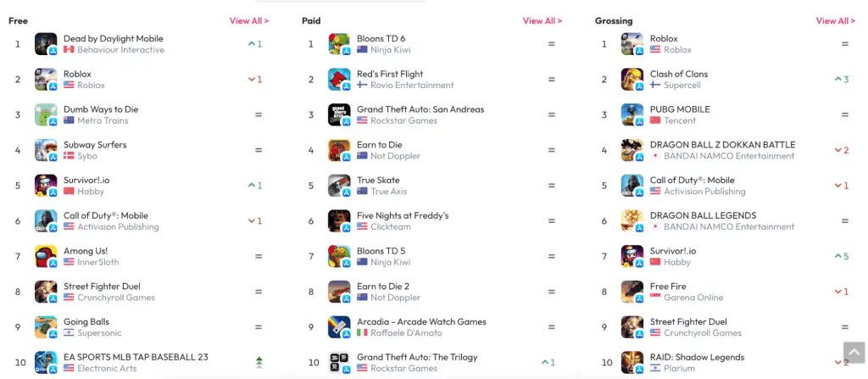View all Free chart games
Screen dimensions: 868x379
pyautogui.click(x=249, y=20)
